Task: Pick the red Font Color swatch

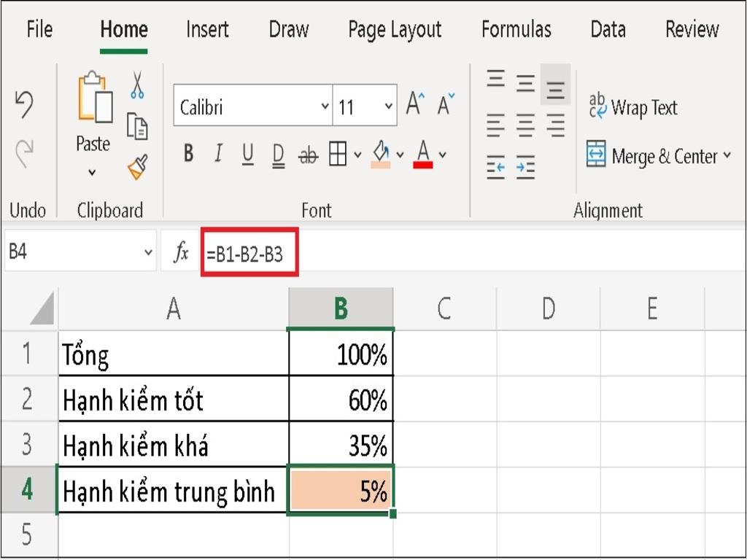Action: tap(424, 154)
